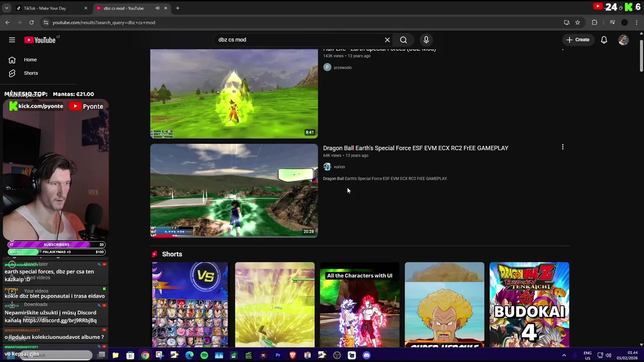
Task: Open Discord from the taskbar
Action: click(366, 355)
